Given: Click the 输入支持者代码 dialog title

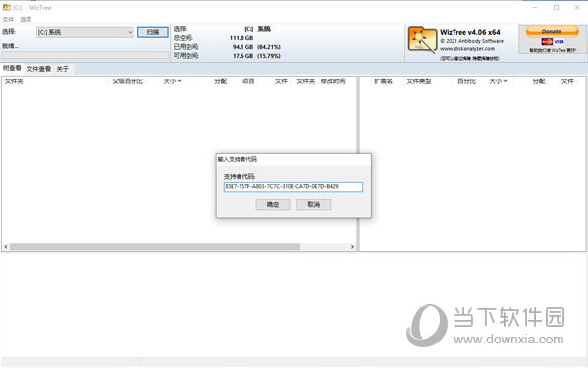Looking at the screenshot, I should coord(238,159).
